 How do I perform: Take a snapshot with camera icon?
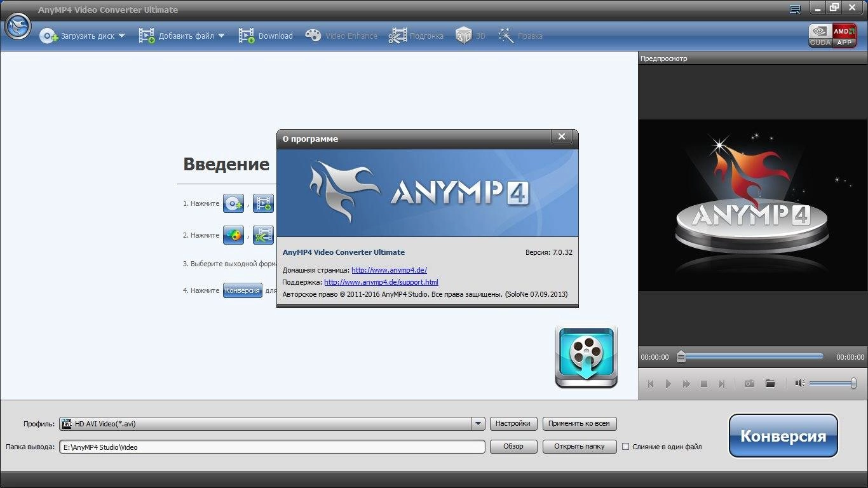pos(750,384)
